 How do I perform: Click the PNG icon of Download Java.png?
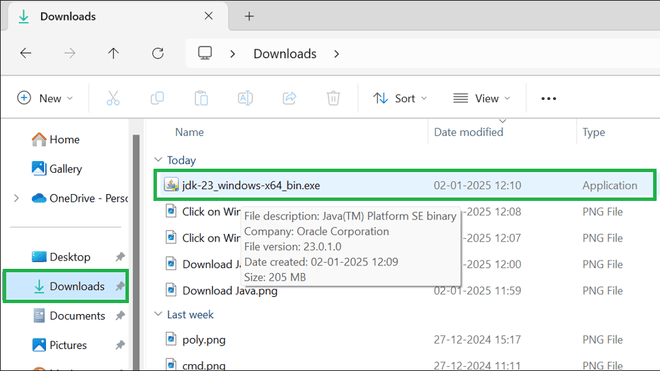pyautogui.click(x=171, y=290)
